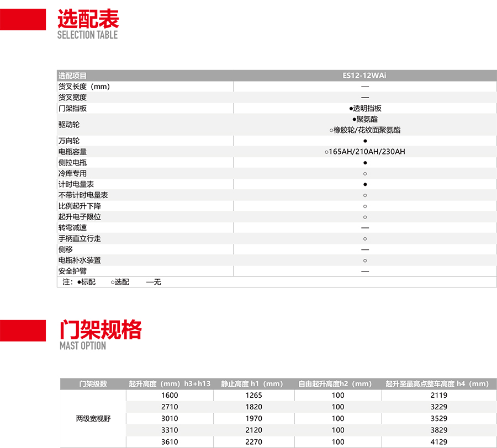The image size is (497, 448).
Task: Click the 电瓶容量 row label
Action: click(72, 152)
